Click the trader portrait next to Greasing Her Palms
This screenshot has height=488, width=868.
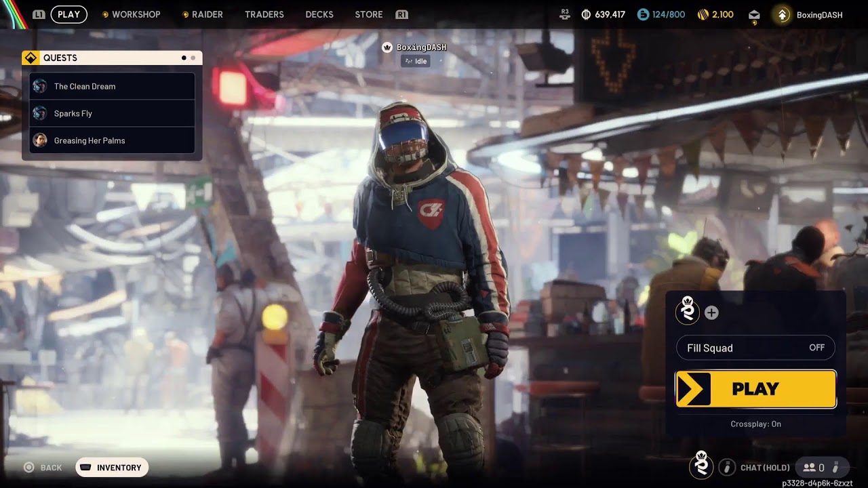[40, 140]
